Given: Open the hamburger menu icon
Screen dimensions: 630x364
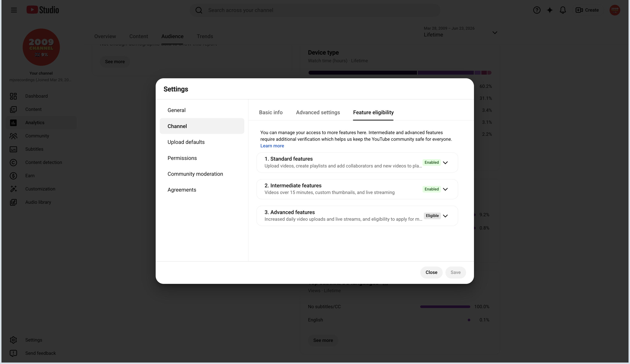Looking at the screenshot, I should click(x=14, y=10).
